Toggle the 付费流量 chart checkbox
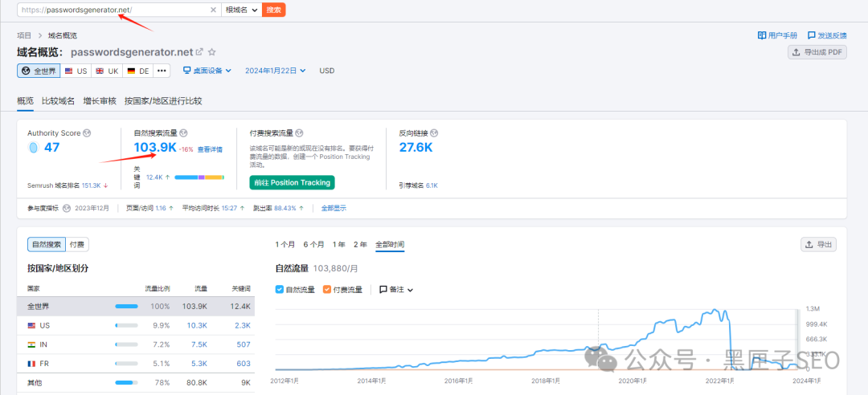 coord(326,289)
